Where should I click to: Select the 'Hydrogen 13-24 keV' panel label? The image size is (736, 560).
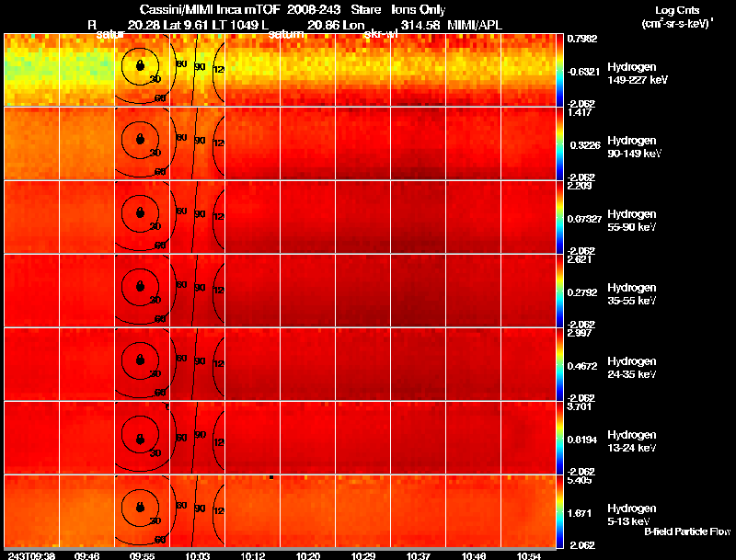[x=632, y=441]
